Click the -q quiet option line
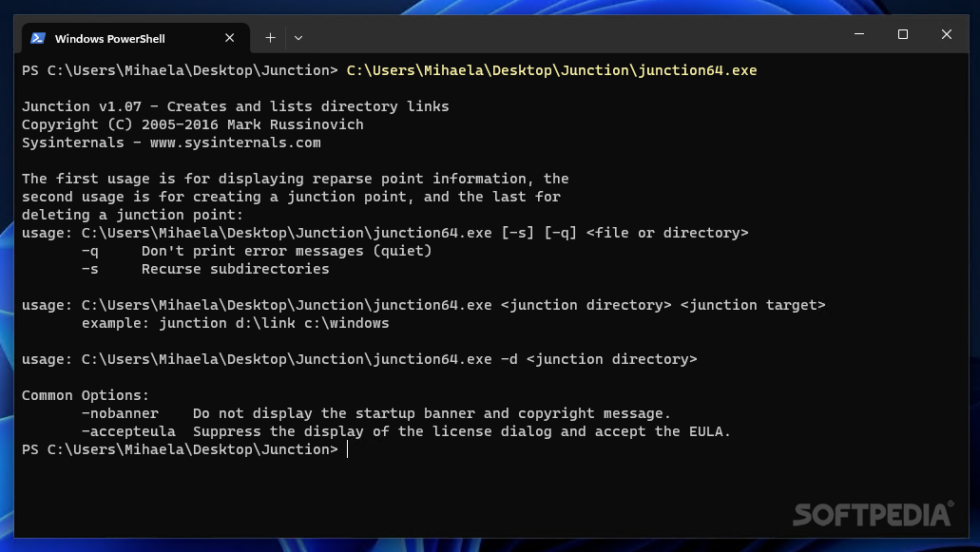 click(257, 252)
